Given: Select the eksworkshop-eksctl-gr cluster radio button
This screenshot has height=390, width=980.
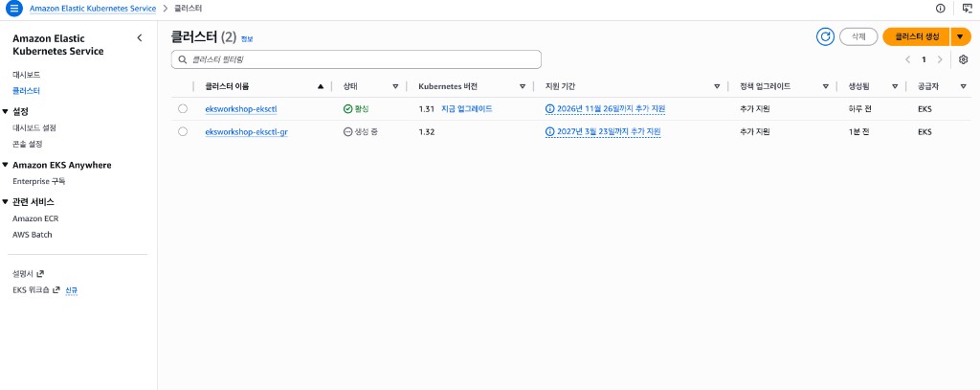Looking at the screenshot, I should (x=183, y=131).
